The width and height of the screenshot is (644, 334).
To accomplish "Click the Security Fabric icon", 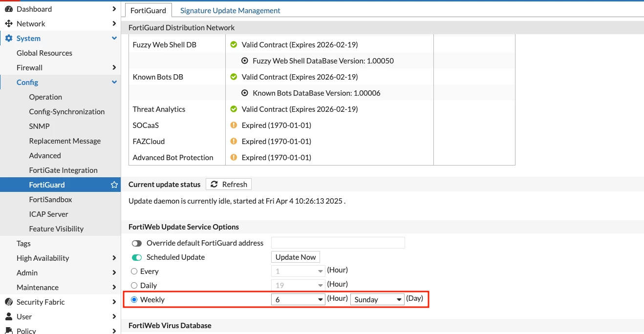I will pyautogui.click(x=8, y=302).
